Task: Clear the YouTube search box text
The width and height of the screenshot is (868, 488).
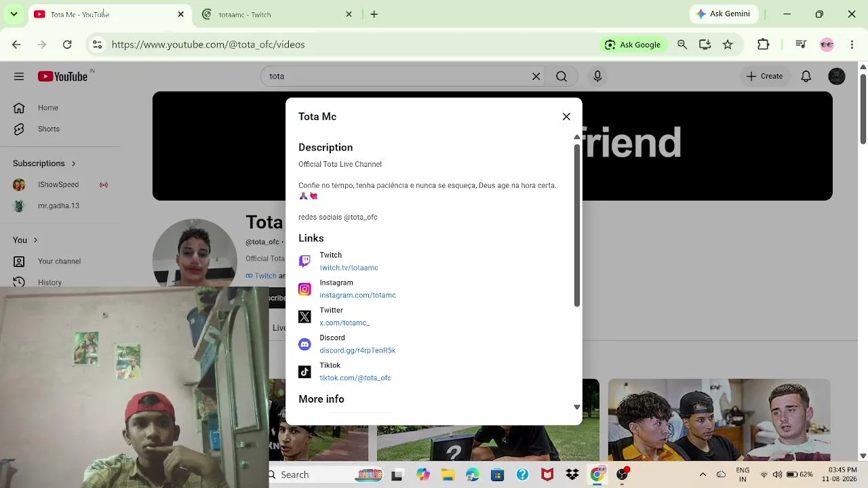Action: click(536, 77)
